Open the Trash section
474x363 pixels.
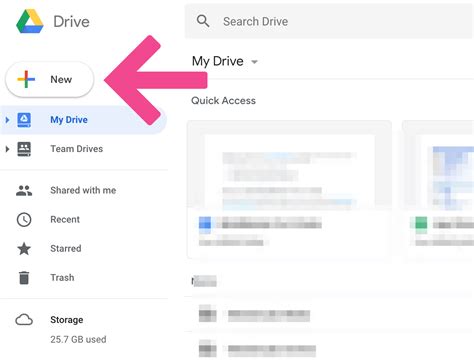(x=62, y=277)
